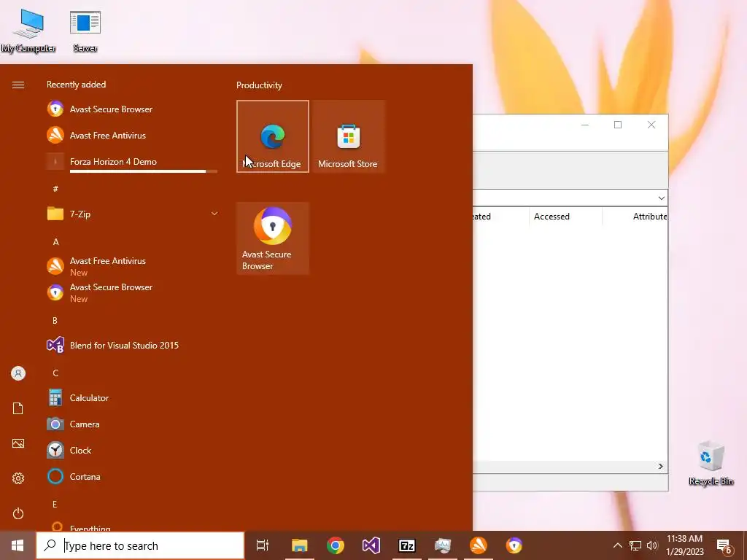Open the Avast Antivirus taskbar icon
This screenshot has width=747, height=560.
479,545
